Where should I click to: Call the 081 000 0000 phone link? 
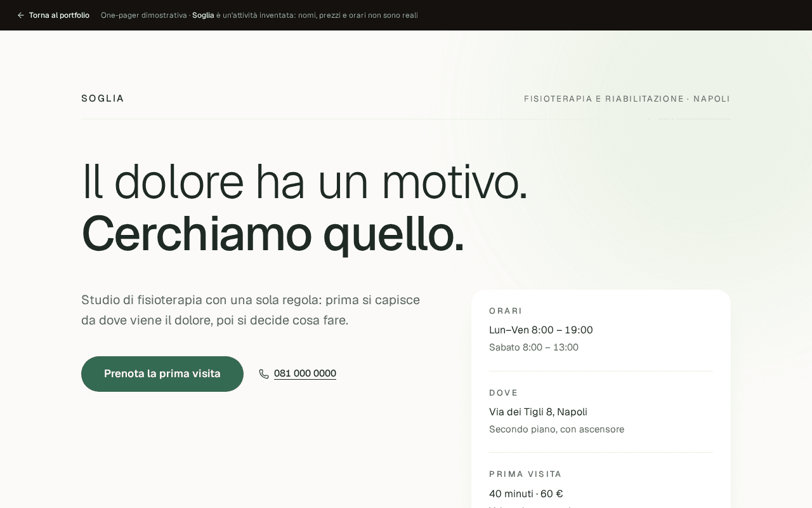coord(305,373)
